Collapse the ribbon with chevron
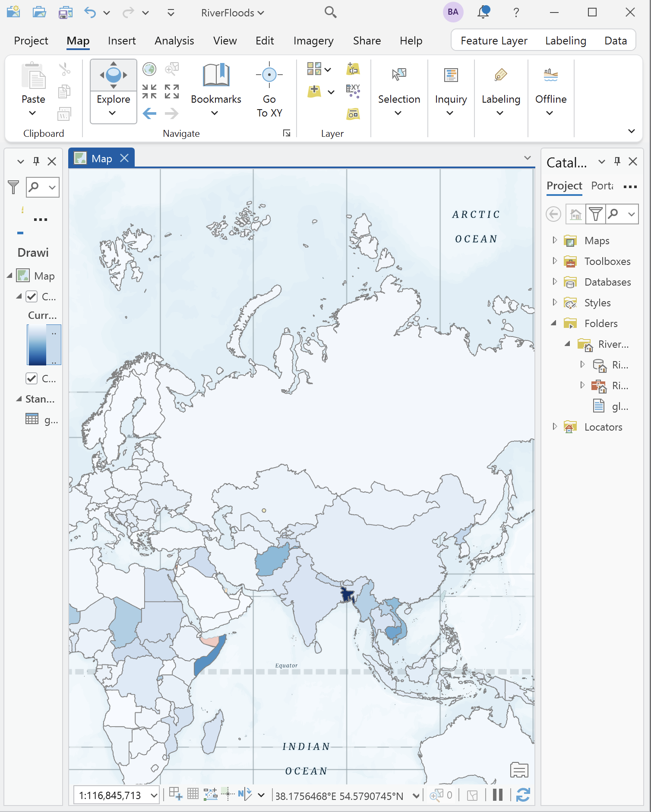The height and width of the screenshot is (812, 651). pyautogui.click(x=631, y=131)
